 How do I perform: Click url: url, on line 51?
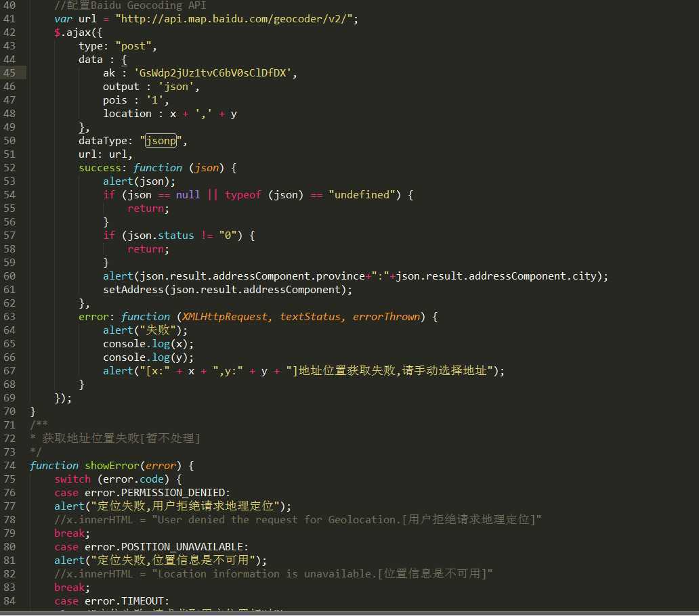(x=105, y=154)
